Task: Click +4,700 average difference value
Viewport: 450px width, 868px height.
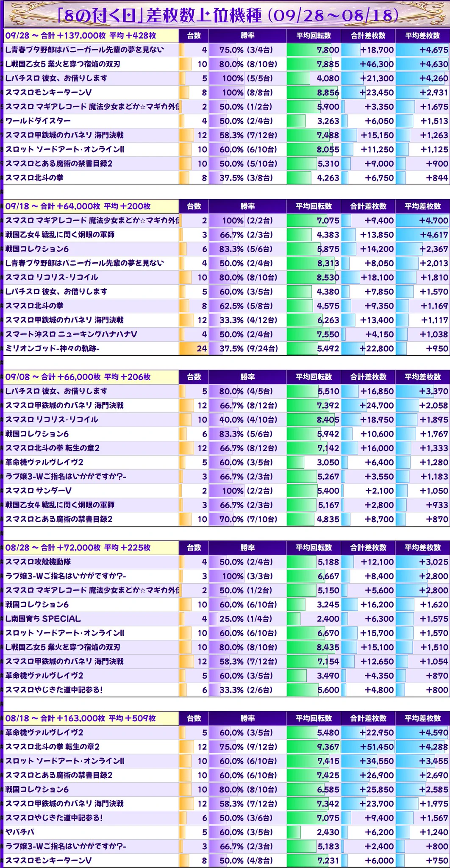Action: 422,221
